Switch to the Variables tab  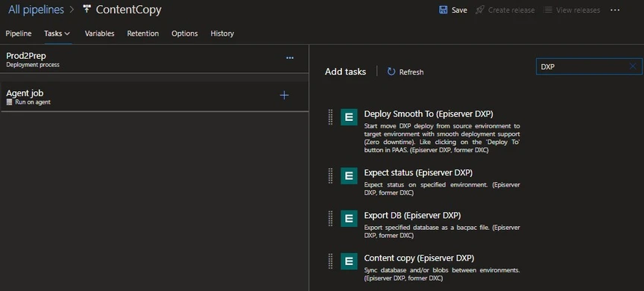(99, 34)
